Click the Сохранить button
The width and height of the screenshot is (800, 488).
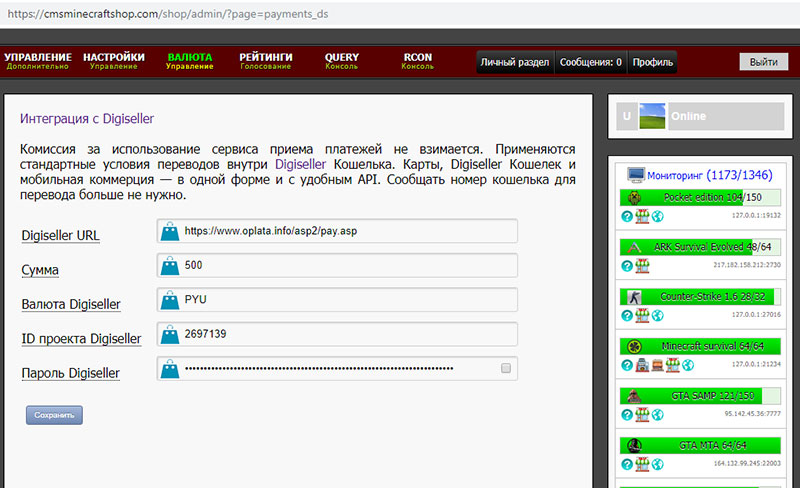coord(54,414)
